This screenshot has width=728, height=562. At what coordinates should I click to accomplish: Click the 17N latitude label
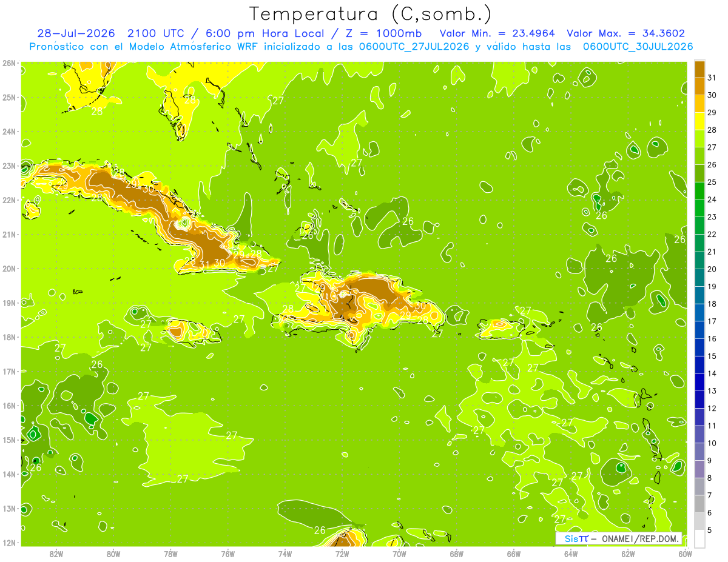[8, 372]
